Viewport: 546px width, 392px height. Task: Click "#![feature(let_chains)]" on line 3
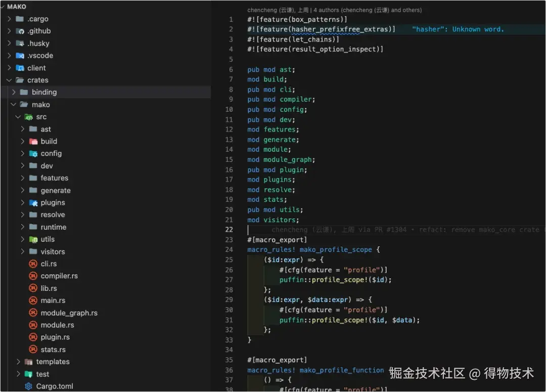pos(293,39)
